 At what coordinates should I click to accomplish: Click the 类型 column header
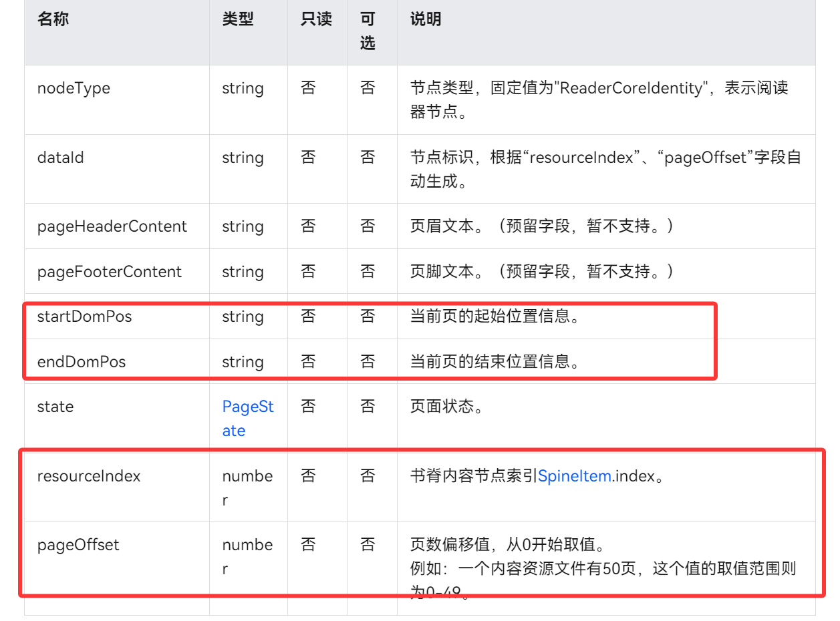(x=238, y=19)
